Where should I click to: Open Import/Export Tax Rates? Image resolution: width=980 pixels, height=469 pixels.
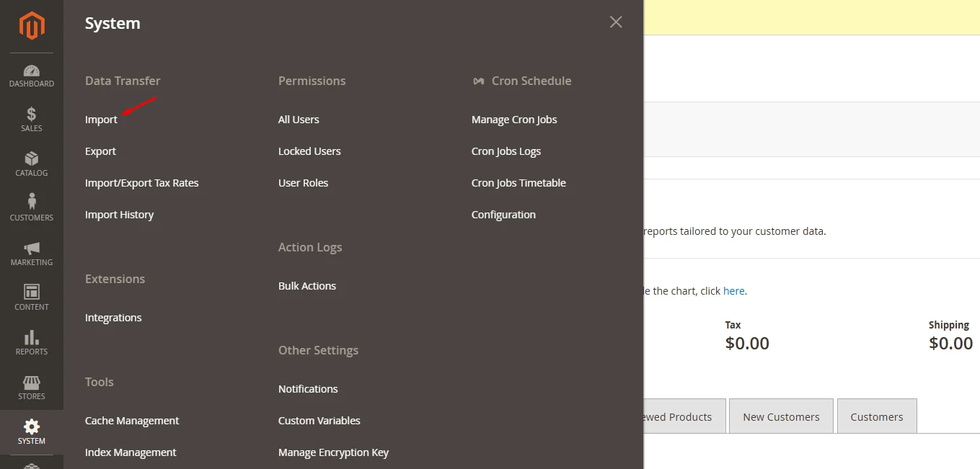tap(141, 183)
